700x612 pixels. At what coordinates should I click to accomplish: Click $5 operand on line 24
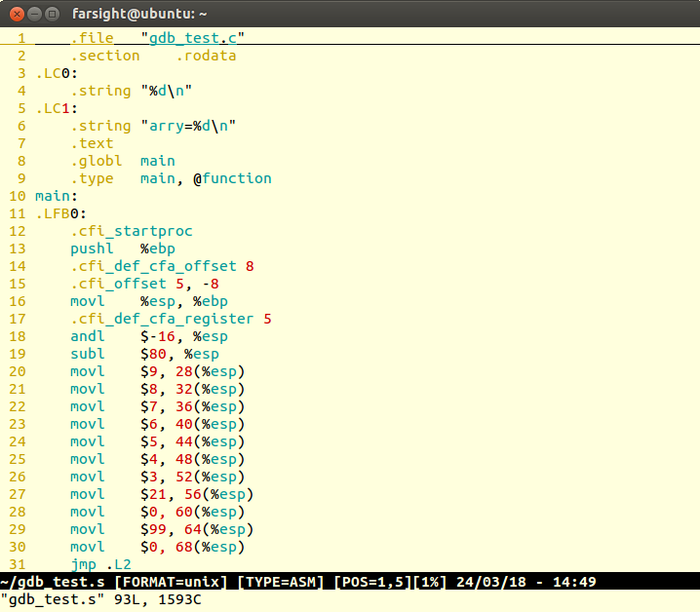(x=149, y=441)
